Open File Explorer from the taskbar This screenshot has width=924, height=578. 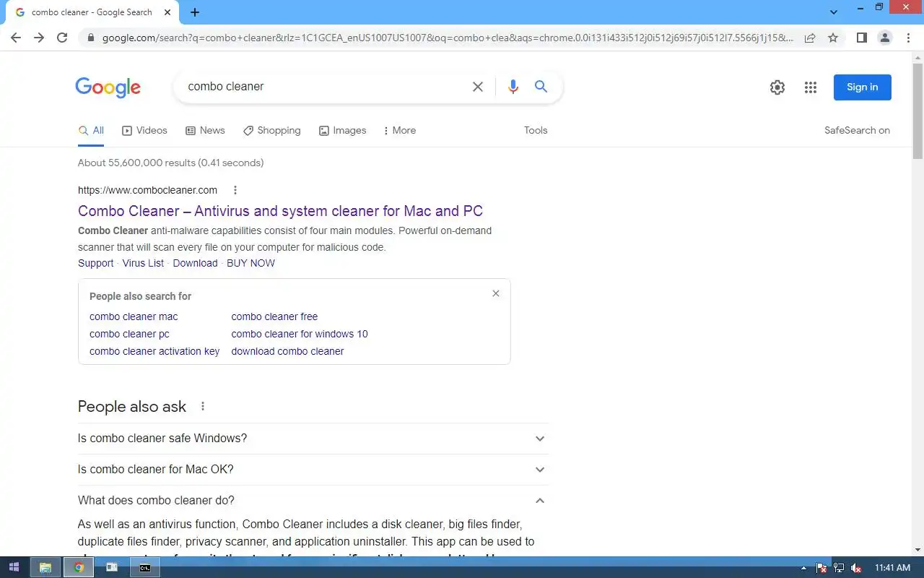(x=45, y=567)
